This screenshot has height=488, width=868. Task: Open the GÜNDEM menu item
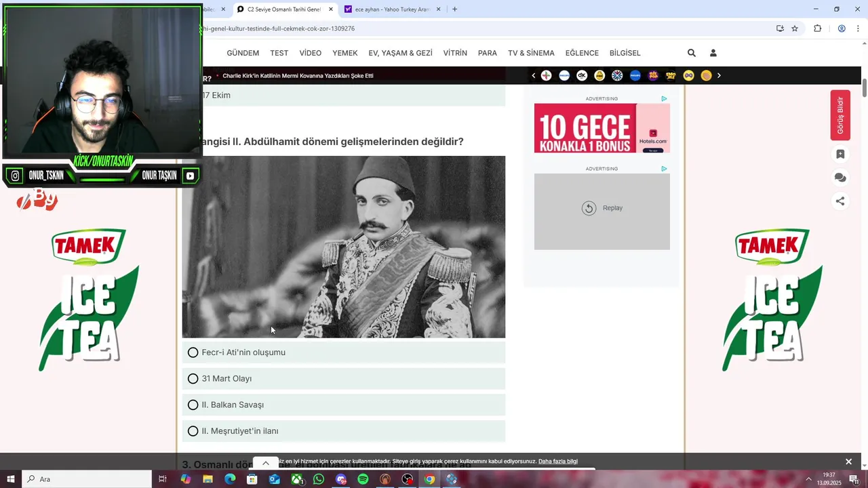click(243, 53)
